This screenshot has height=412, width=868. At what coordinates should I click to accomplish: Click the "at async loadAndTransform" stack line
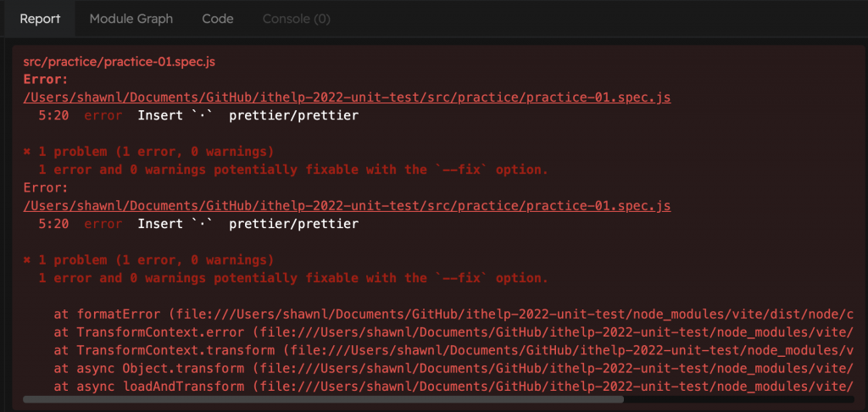point(449,387)
